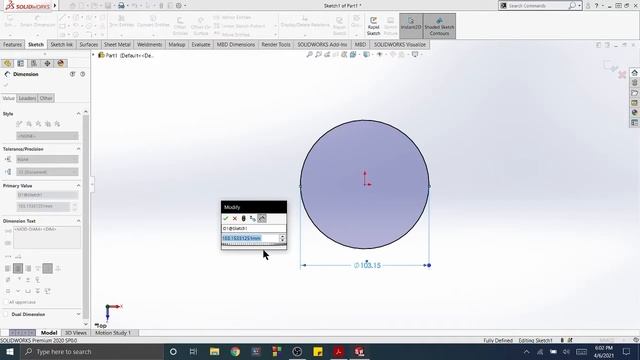Switch to Motion Study 1 tab
The height and width of the screenshot is (360, 640).
click(x=113, y=333)
